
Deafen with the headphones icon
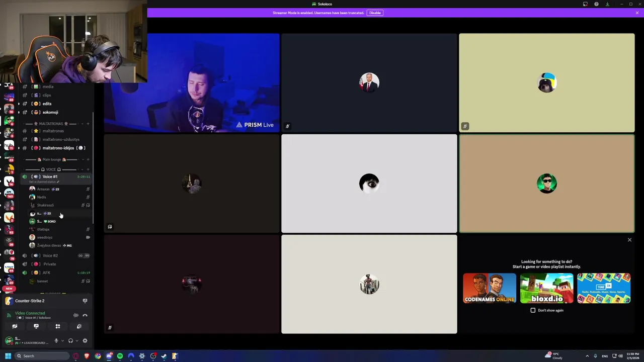[x=70, y=341]
